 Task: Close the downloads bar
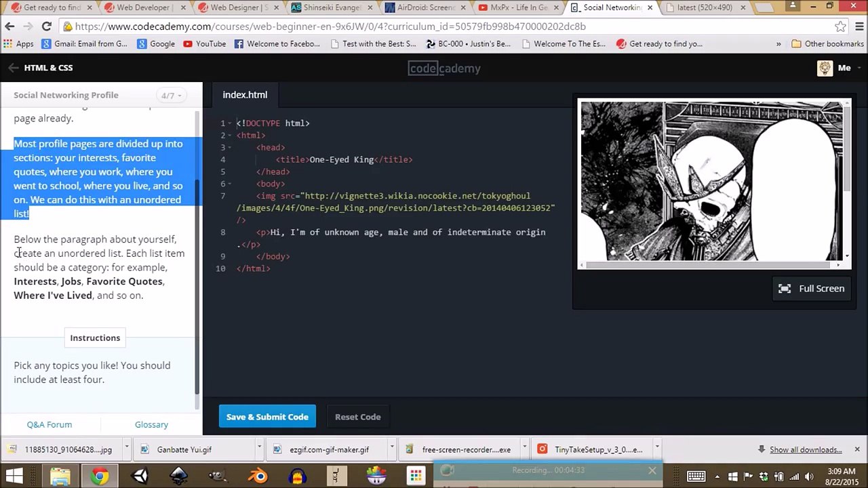[856, 449]
